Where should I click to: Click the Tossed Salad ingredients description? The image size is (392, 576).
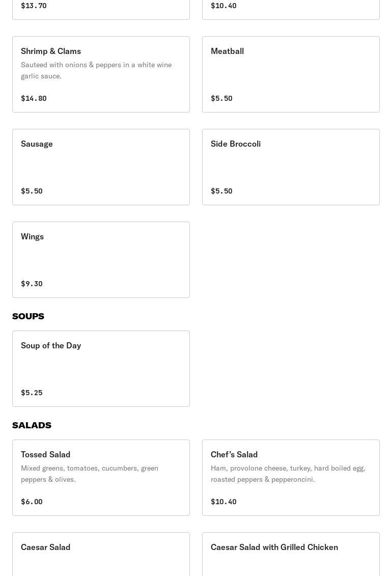click(x=90, y=474)
